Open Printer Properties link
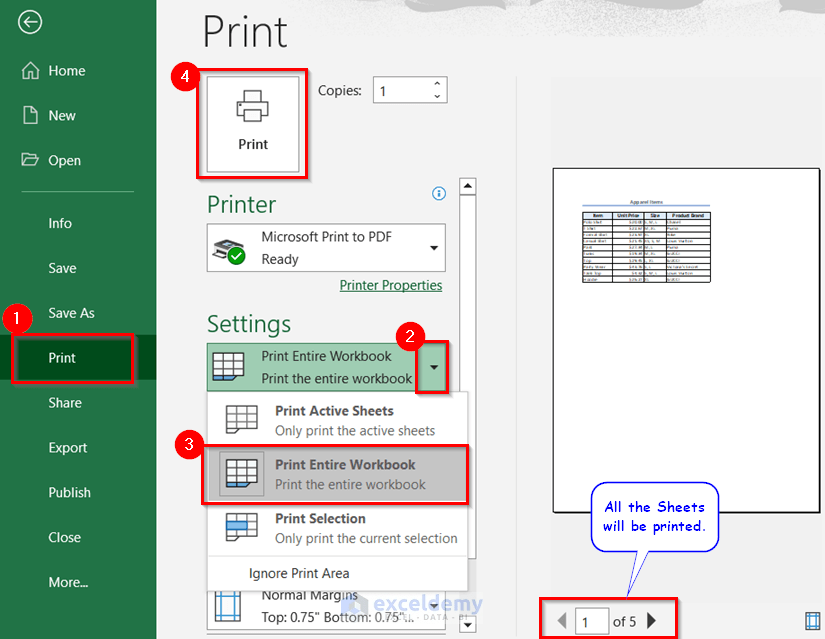The height and width of the screenshot is (639, 825). pyautogui.click(x=391, y=285)
